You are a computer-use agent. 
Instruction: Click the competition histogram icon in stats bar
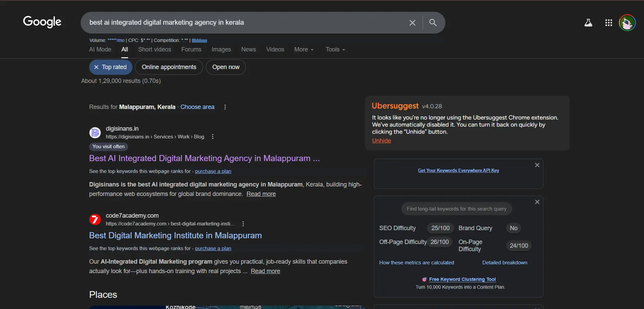click(x=199, y=40)
